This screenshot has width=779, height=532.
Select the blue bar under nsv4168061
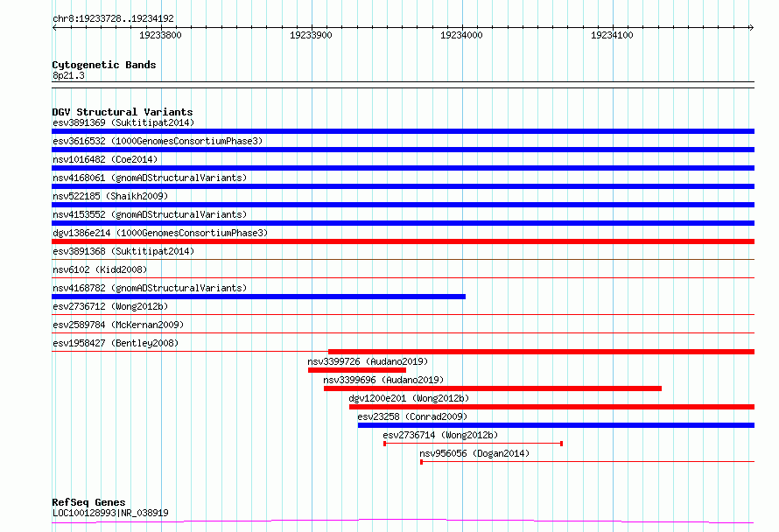coord(403,186)
